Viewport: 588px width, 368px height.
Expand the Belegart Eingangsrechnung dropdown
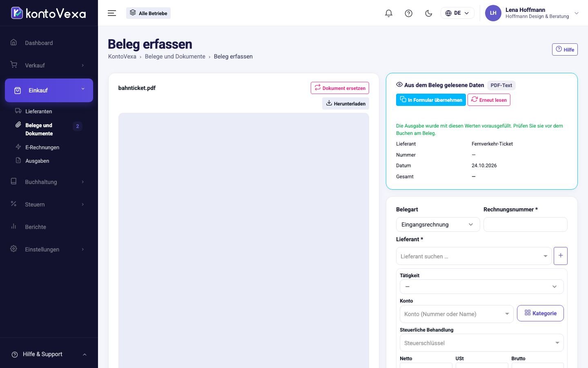(438, 224)
